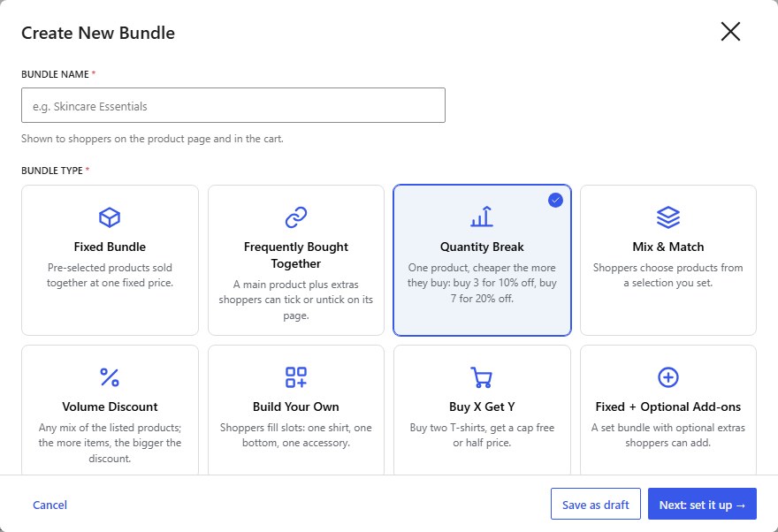Screen dimensions: 778x532
Task: Click the Volume Discount percent icon
Action: point(110,377)
